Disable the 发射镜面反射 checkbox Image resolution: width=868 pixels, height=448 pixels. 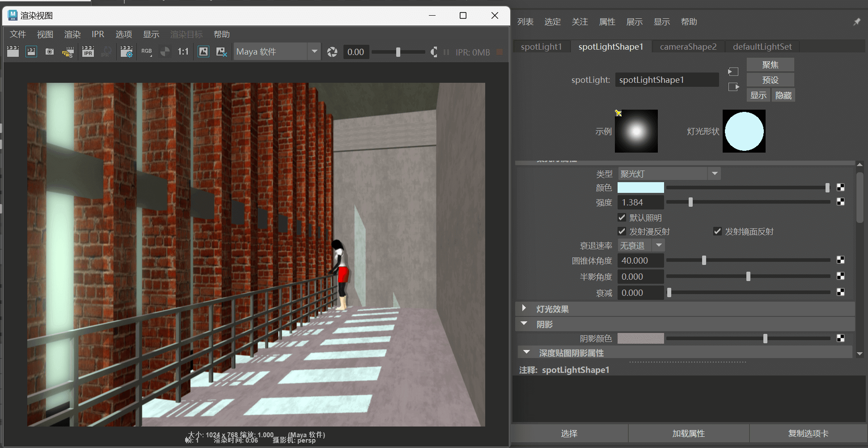pyautogui.click(x=717, y=231)
